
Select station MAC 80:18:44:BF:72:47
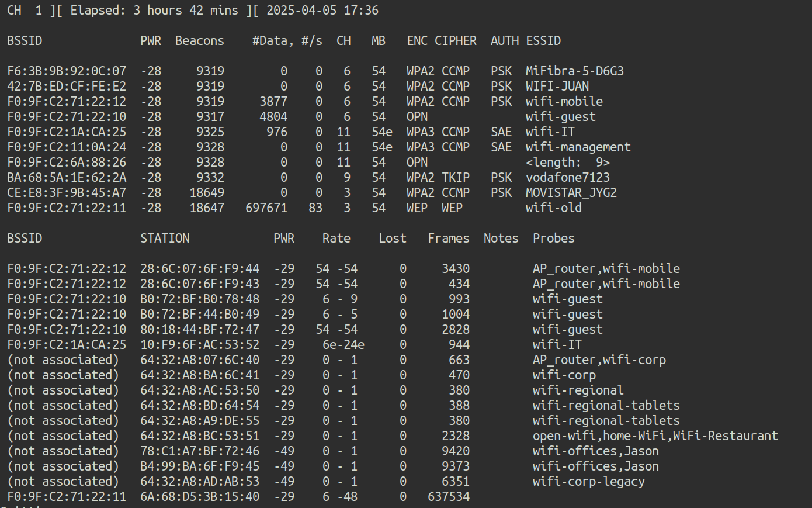tap(200, 329)
